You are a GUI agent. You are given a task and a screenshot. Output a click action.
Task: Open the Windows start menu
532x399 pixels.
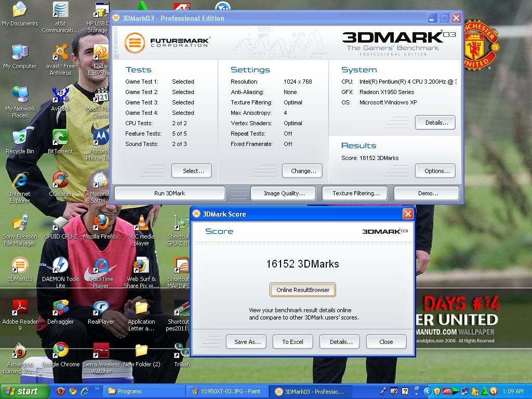tap(25, 391)
